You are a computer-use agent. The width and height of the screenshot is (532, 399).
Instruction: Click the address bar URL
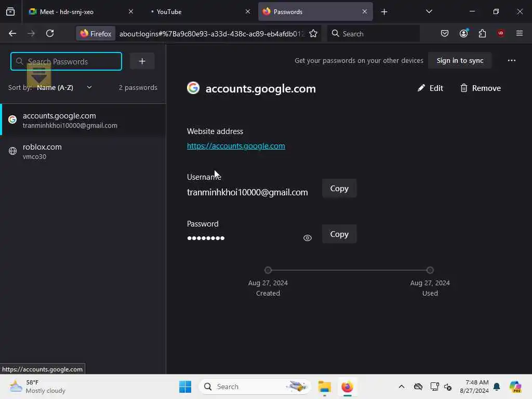[x=212, y=34]
